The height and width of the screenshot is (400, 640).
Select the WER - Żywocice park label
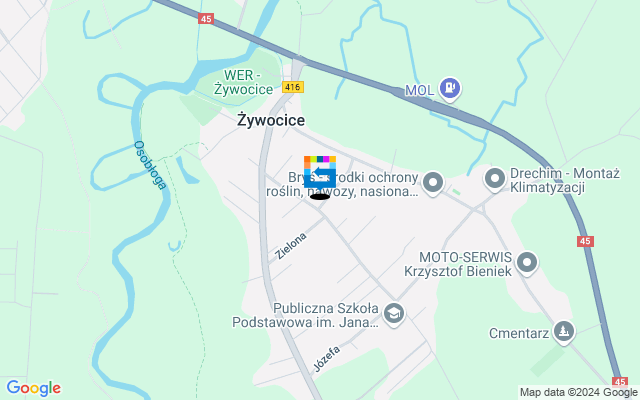[x=243, y=82]
